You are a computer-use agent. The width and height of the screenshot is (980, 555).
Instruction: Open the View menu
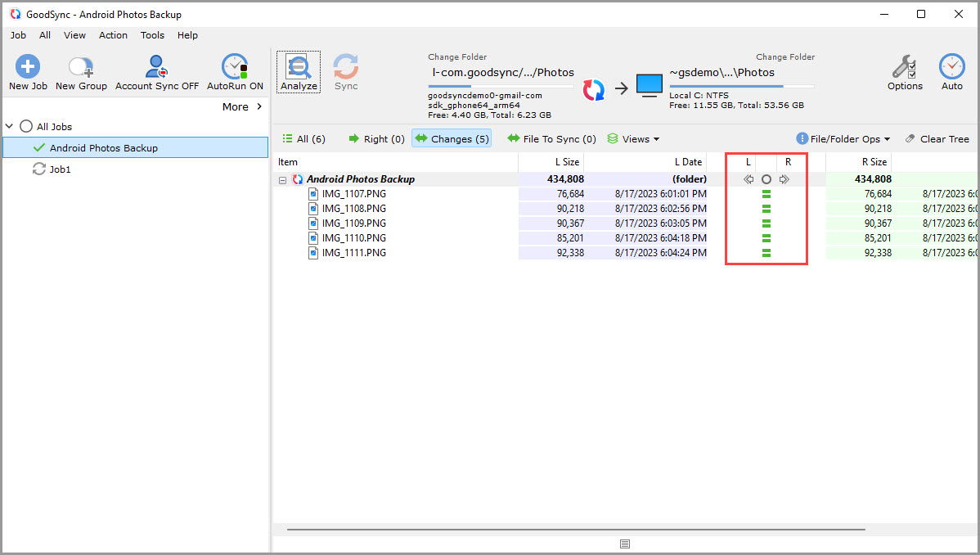click(74, 35)
